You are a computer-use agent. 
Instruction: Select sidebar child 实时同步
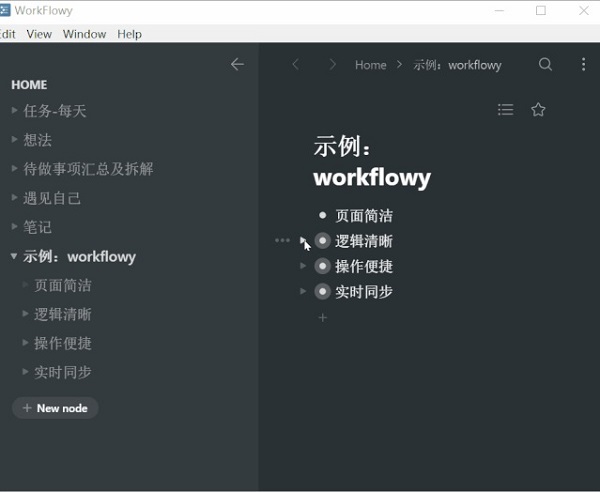(63, 372)
